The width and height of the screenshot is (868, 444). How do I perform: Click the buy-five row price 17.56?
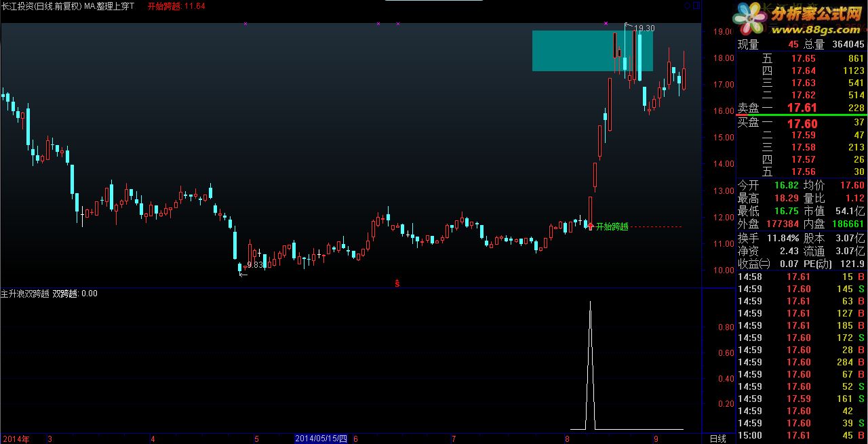804,172
